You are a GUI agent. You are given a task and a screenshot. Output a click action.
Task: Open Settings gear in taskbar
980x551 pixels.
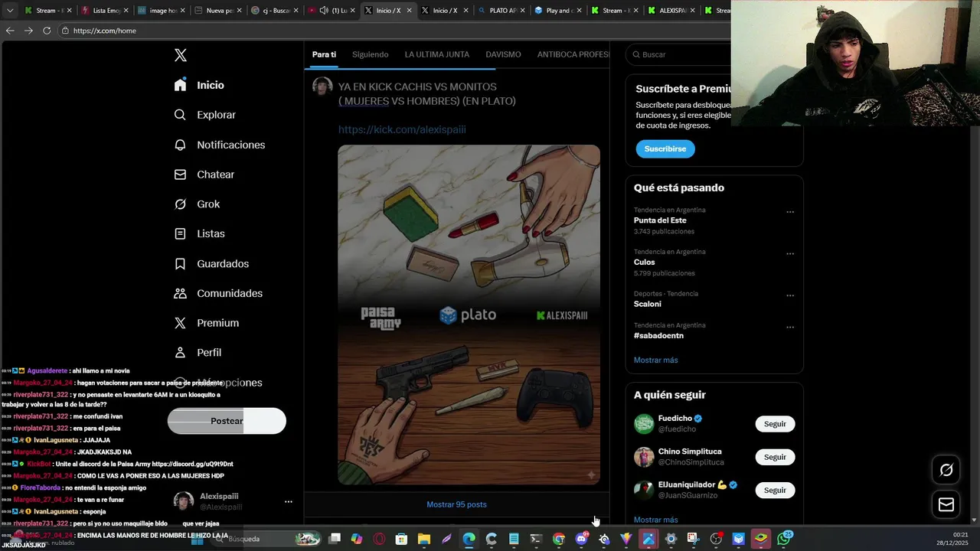671,539
